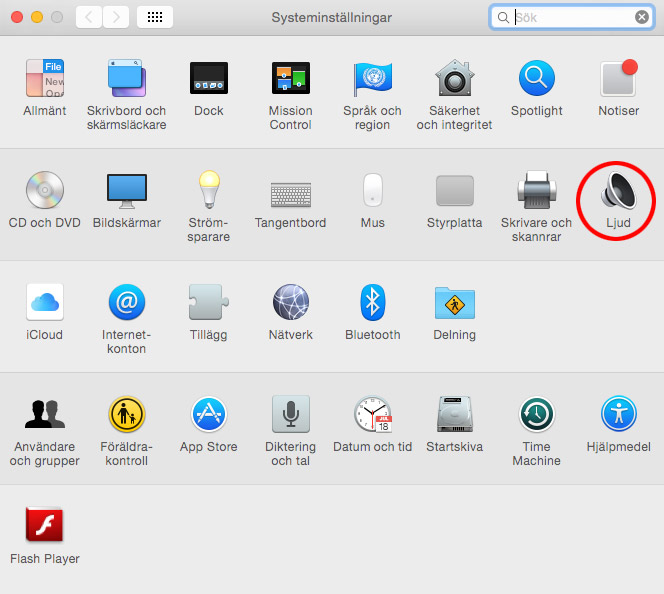
Task: Click the show all grid button
Action: pos(155,17)
